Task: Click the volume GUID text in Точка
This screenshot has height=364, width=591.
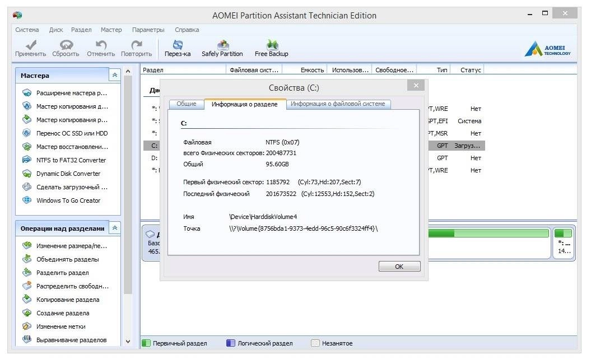Action: (x=304, y=228)
